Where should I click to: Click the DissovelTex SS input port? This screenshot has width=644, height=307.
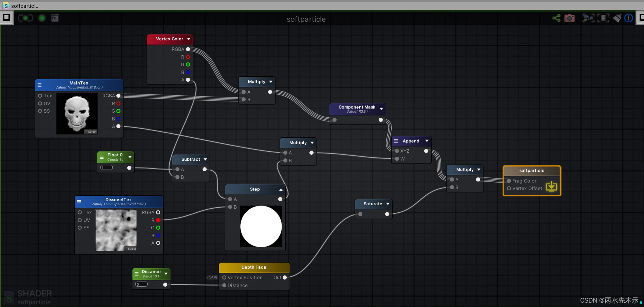point(80,228)
